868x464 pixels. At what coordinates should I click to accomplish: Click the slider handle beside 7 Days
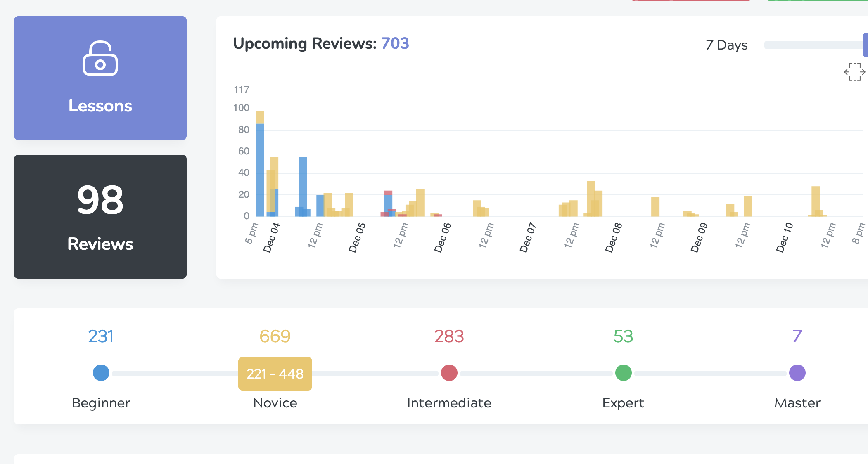click(x=865, y=45)
